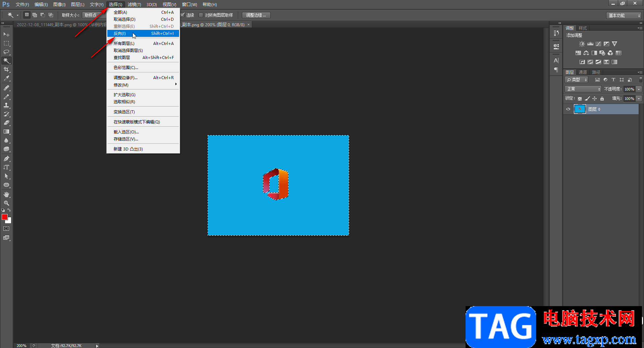
Task: Choose 色彩范围(C)... menu entry
Action: coord(143,68)
